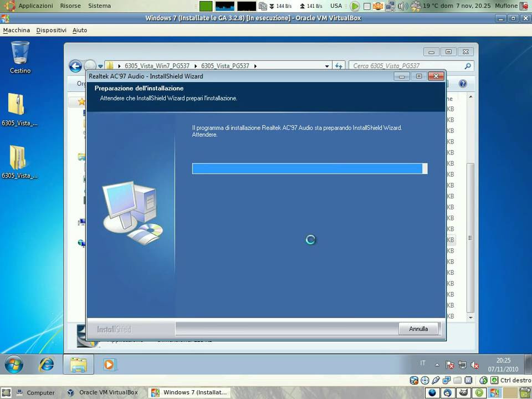This screenshot has width=532, height=399.
Task: Click Annulla to cancel installation
Action: point(418,329)
